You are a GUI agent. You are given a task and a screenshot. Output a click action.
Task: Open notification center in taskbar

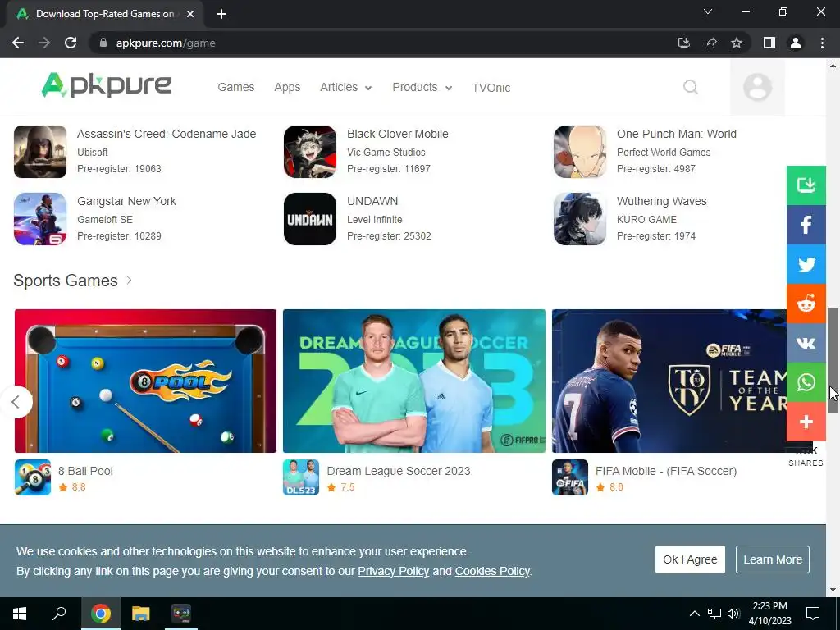pyautogui.click(x=813, y=614)
